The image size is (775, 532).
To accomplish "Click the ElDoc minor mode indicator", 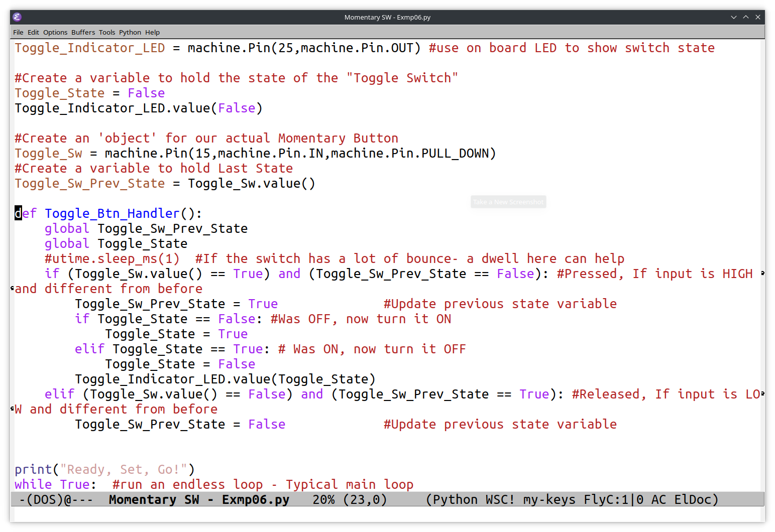I will click(693, 500).
